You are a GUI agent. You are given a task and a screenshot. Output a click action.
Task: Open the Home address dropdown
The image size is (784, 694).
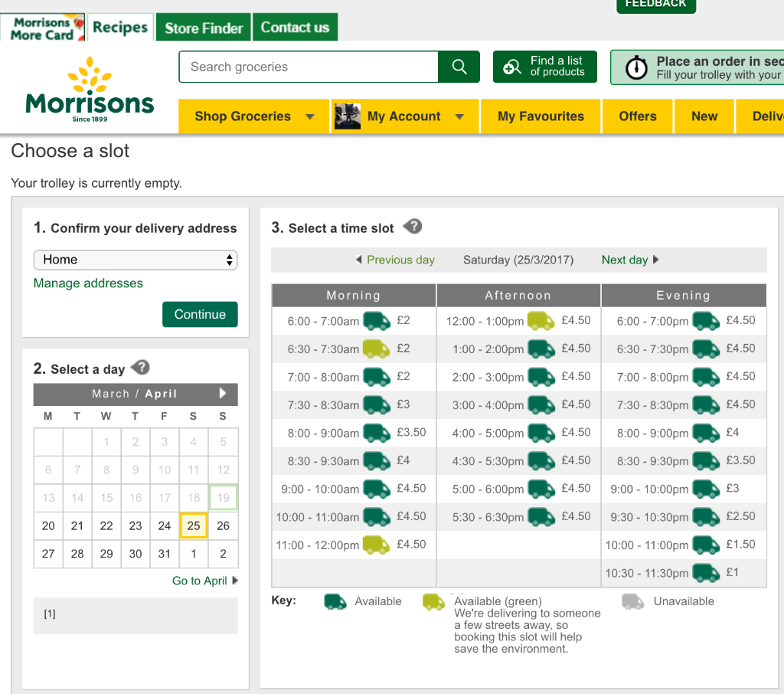click(x=136, y=260)
